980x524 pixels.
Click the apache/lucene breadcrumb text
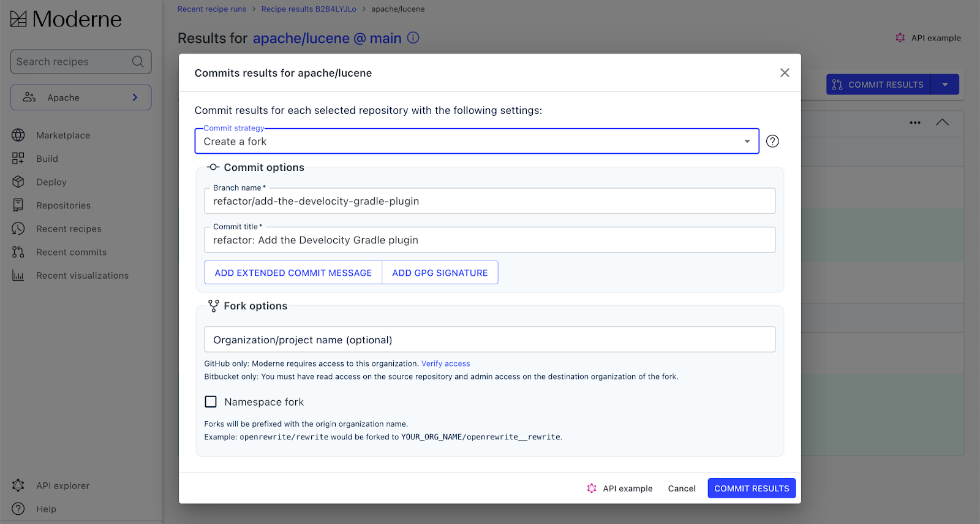click(x=398, y=9)
